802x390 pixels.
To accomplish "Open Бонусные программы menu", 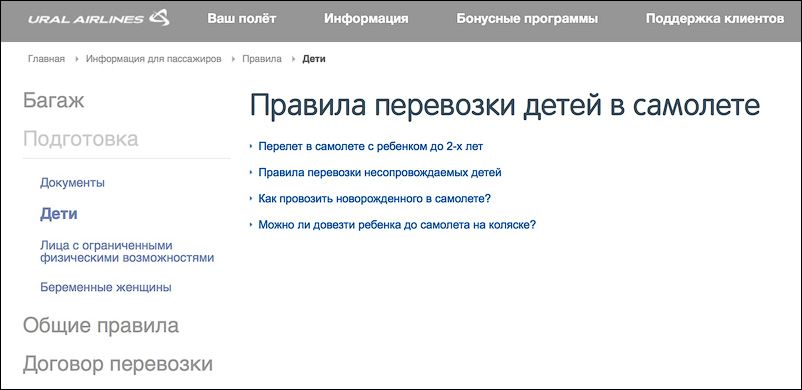I will pyautogui.click(x=527, y=19).
